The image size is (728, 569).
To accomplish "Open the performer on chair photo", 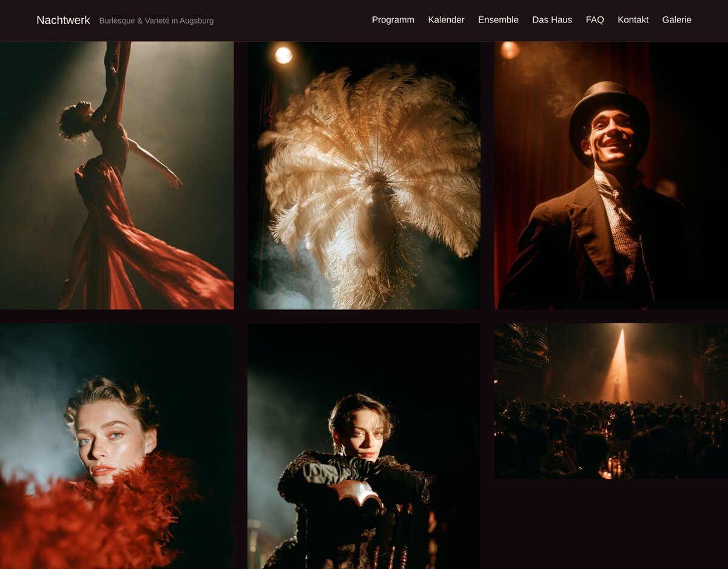I will pyautogui.click(x=364, y=446).
